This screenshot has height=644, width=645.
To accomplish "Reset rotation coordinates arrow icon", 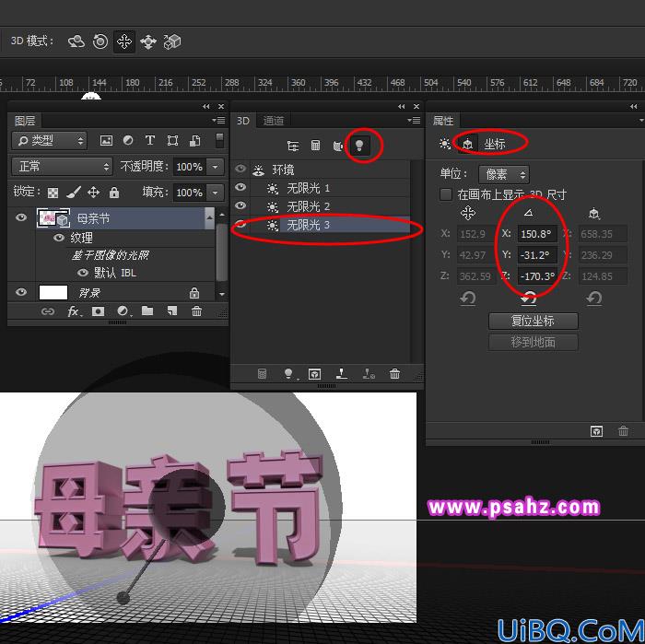I will tap(529, 298).
